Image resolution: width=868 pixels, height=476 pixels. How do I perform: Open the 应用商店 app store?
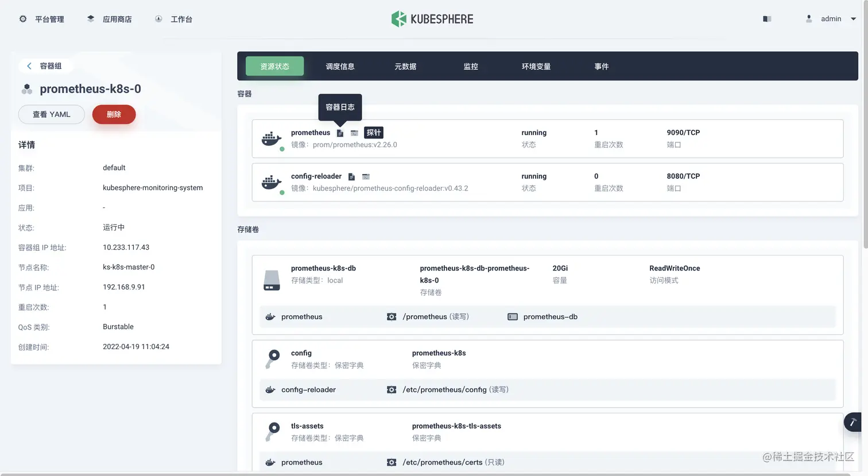(110, 19)
